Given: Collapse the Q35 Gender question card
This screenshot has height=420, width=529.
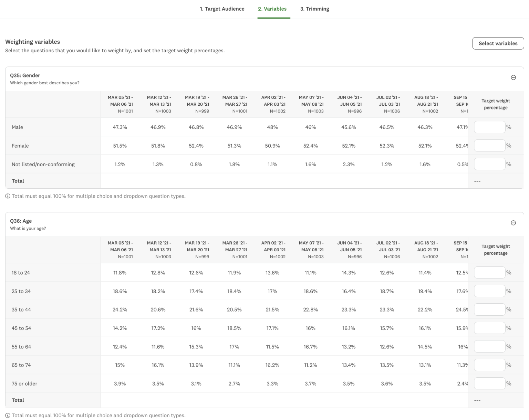Looking at the screenshot, I should (x=513, y=77).
